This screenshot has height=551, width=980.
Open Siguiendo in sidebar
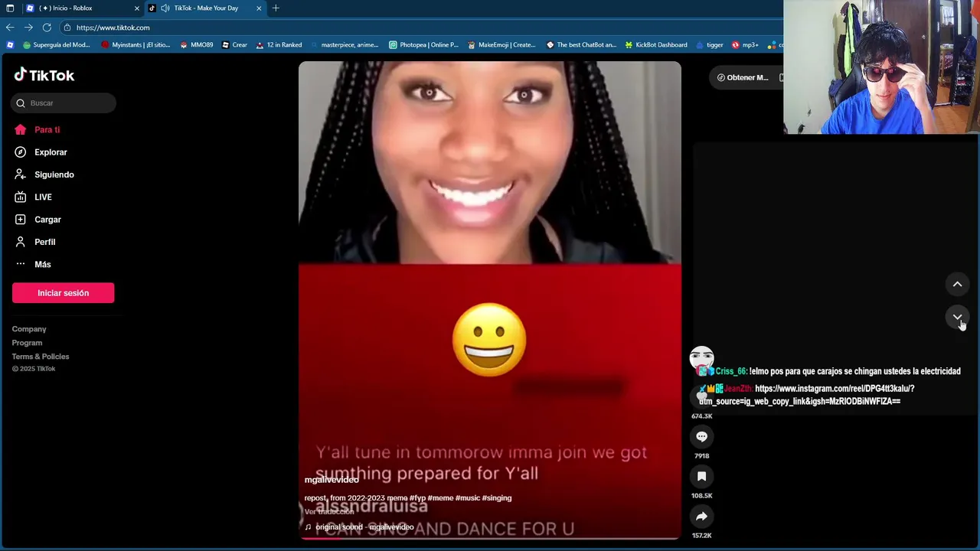point(44,174)
